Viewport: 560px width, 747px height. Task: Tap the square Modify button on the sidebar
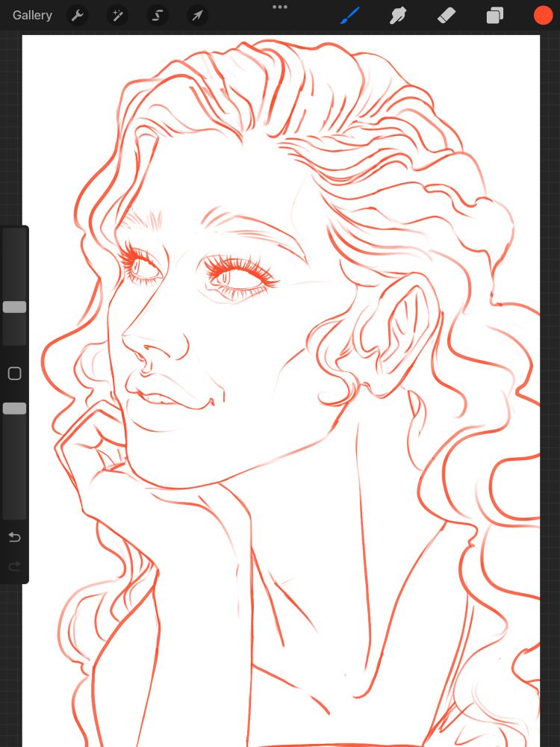(15, 373)
